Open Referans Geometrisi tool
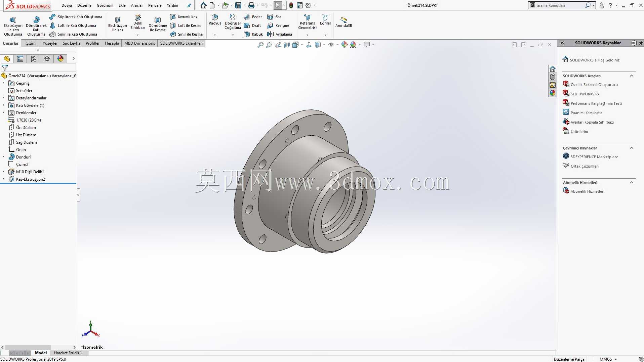The width and height of the screenshot is (644, 362). [307, 22]
